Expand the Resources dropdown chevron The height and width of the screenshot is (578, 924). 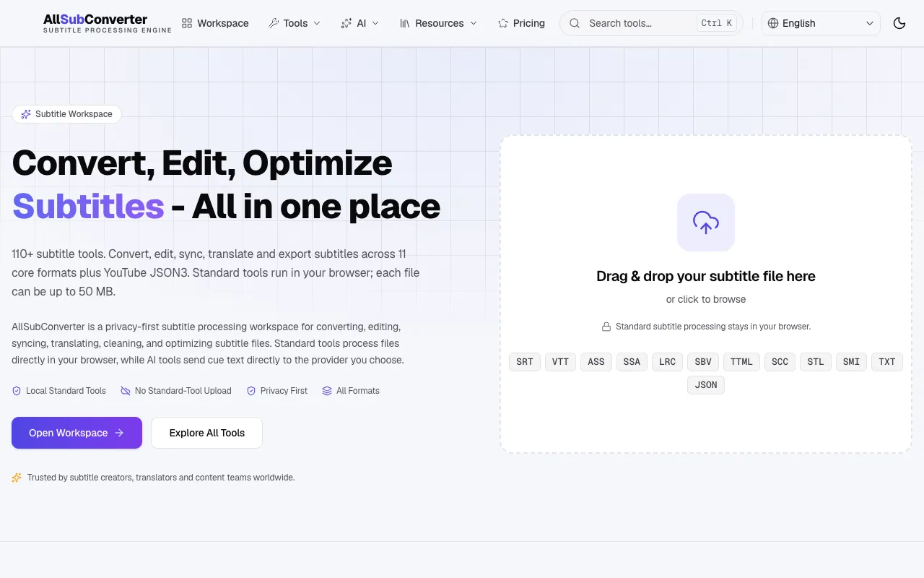pos(474,23)
